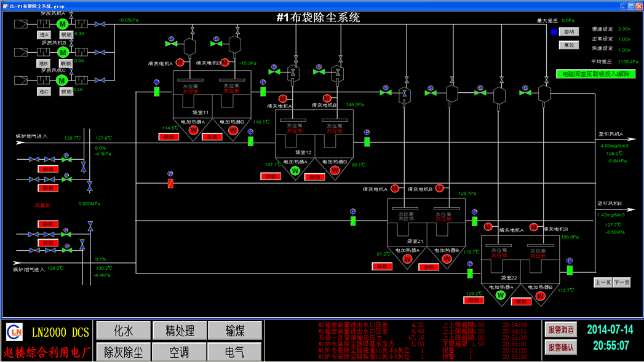Click 袋室12 电加热器A green W icon

295,171
